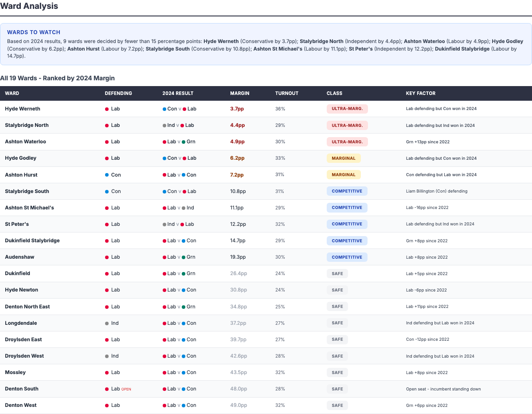This screenshot has width=532, height=414.
Task: Sort by the WARD column header
Action: click(12, 93)
